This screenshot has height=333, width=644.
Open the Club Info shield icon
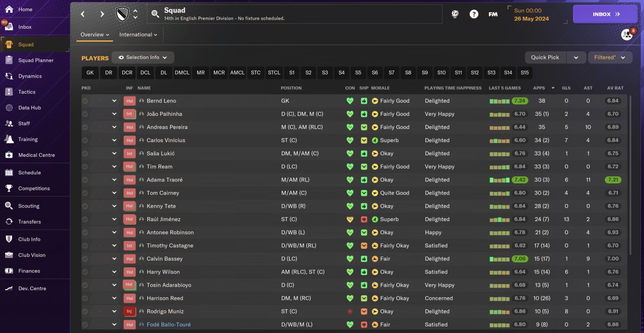9,239
